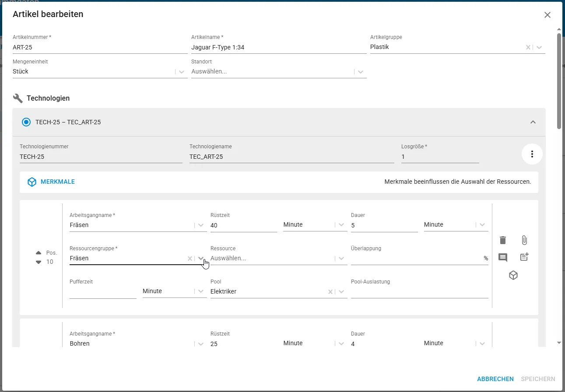This screenshot has width=565, height=392.
Task: Click the scrollbar down arrow of the dialog
Action: 559,343
